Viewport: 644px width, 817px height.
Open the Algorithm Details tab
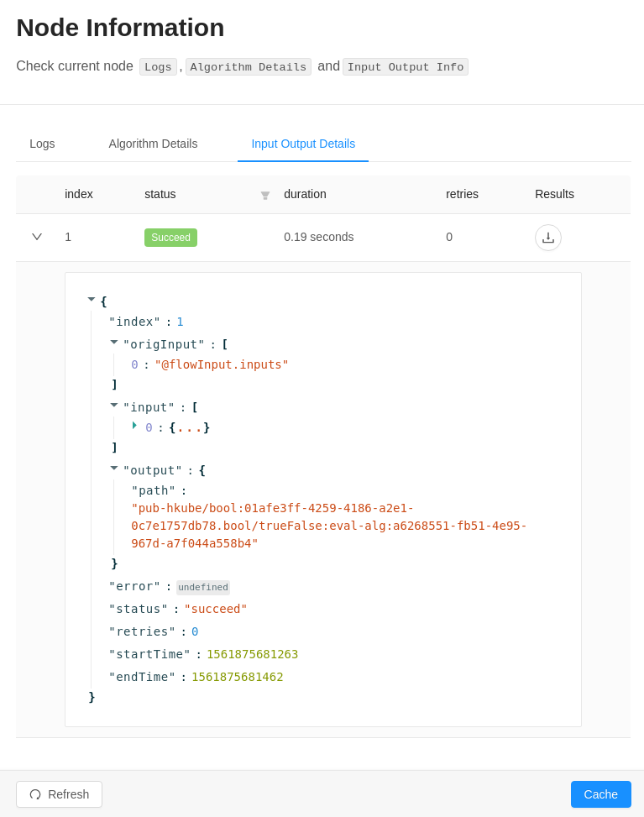click(x=153, y=144)
